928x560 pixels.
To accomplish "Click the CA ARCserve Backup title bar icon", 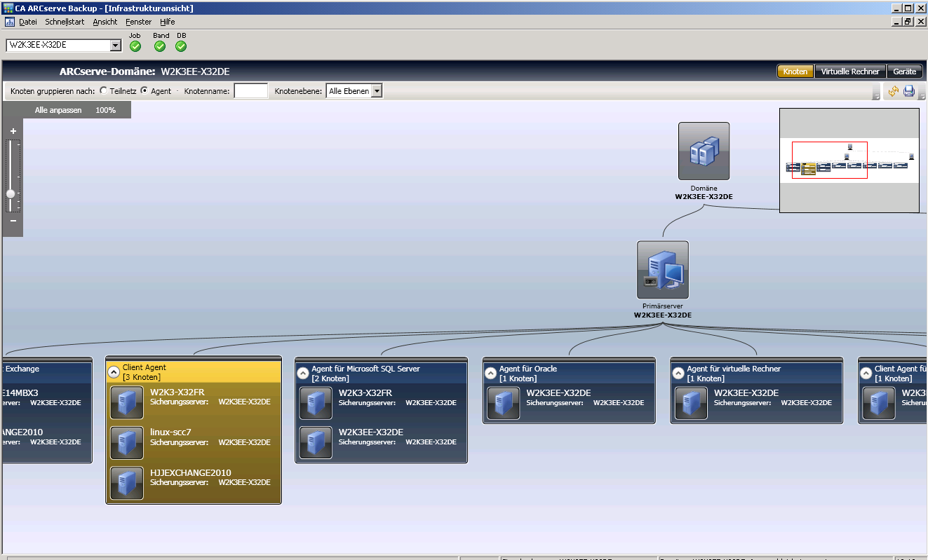I will click(x=8, y=8).
